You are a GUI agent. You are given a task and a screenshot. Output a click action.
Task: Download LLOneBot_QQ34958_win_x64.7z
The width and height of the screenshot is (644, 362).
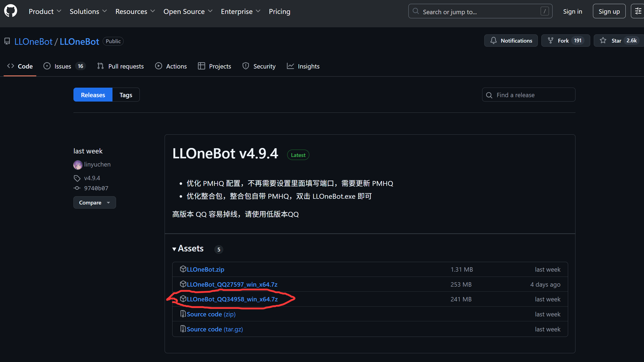click(x=232, y=299)
